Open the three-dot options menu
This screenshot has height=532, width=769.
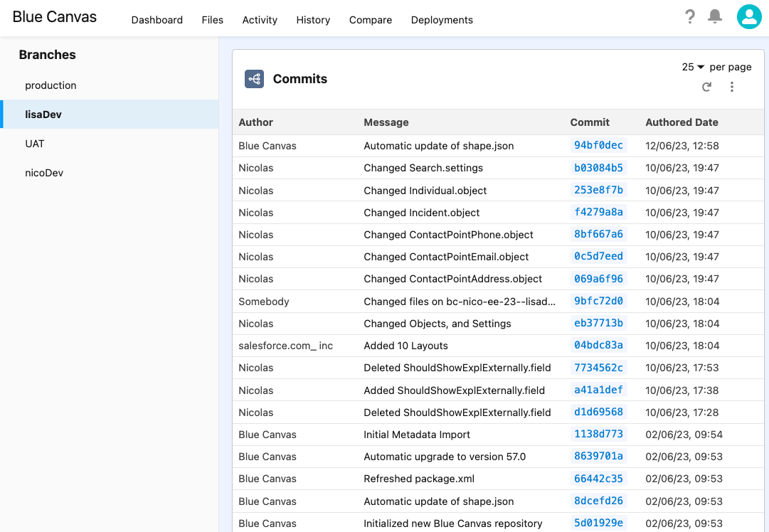732,87
